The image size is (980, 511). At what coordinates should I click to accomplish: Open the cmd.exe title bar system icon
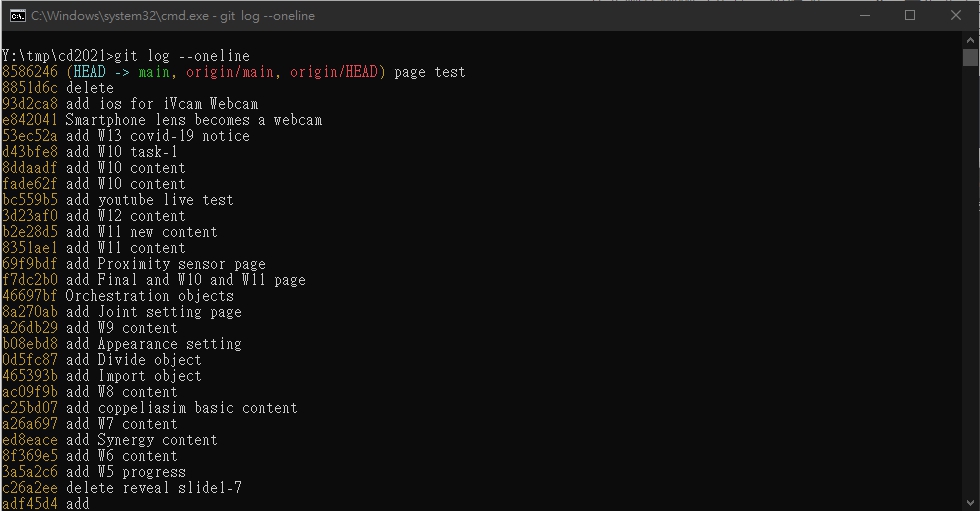(x=18, y=16)
